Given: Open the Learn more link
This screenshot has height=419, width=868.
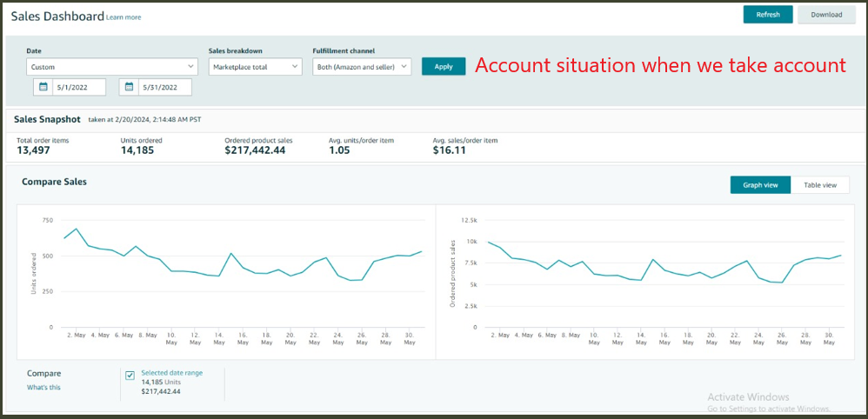Looking at the screenshot, I should click(x=124, y=17).
